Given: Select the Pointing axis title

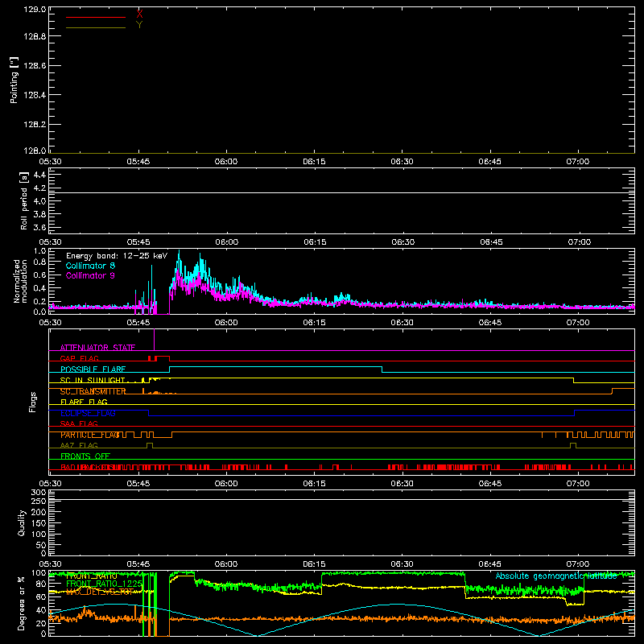Looking at the screenshot, I should 14,80.
